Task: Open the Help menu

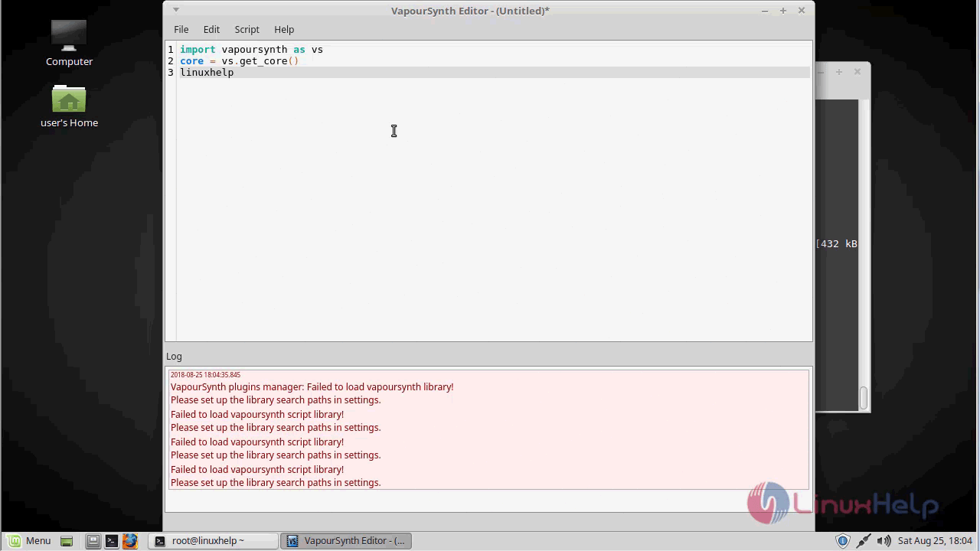Action: coord(284,29)
